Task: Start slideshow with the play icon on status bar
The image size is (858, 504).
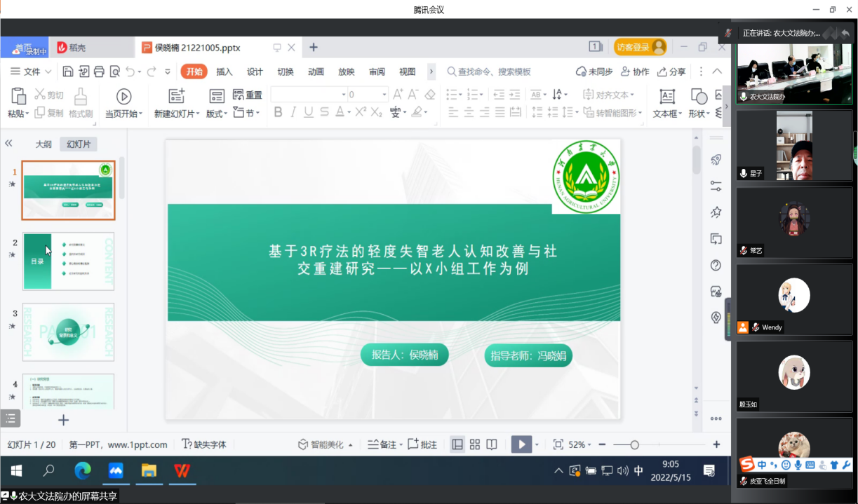Action: [x=521, y=444]
